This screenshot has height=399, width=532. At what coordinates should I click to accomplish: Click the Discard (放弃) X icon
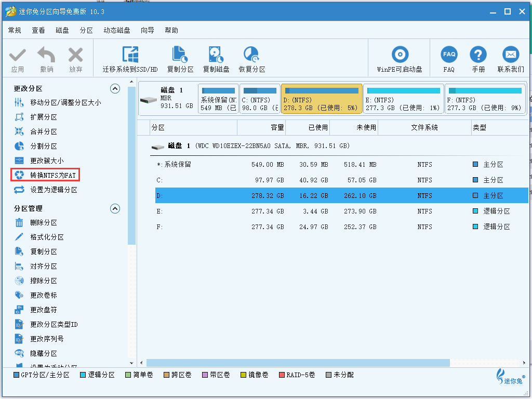(75, 55)
